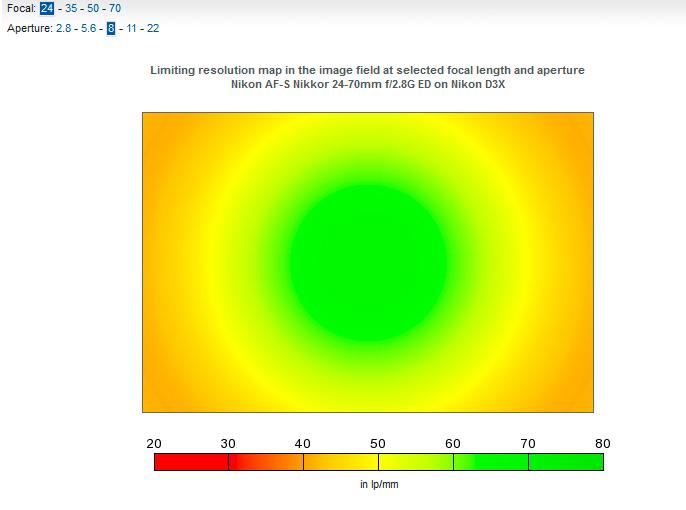The width and height of the screenshot is (686, 510).
Task: Click the 'in lp/mm' unit label
Action: 379,484
